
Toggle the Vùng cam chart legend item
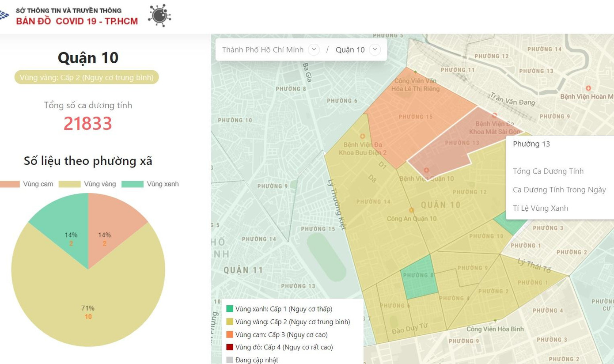pyautogui.click(x=27, y=184)
